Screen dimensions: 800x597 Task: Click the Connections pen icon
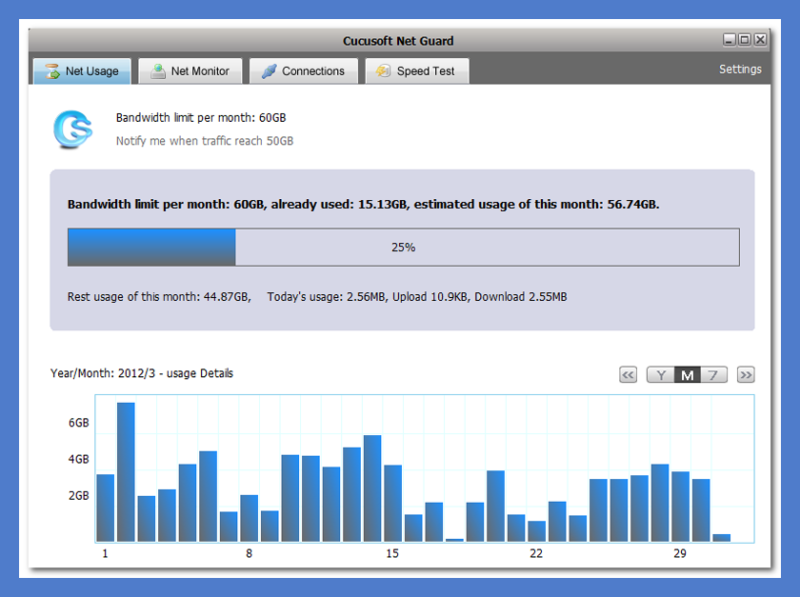268,71
